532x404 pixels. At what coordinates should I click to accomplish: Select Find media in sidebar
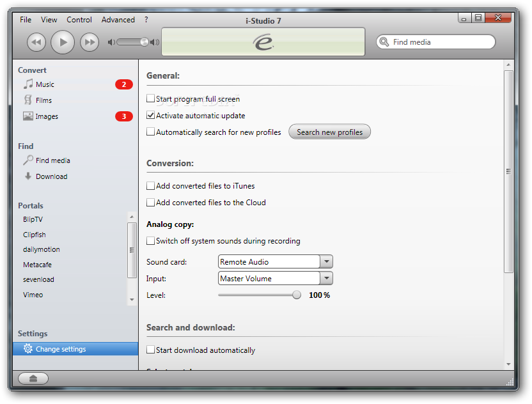coord(52,160)
